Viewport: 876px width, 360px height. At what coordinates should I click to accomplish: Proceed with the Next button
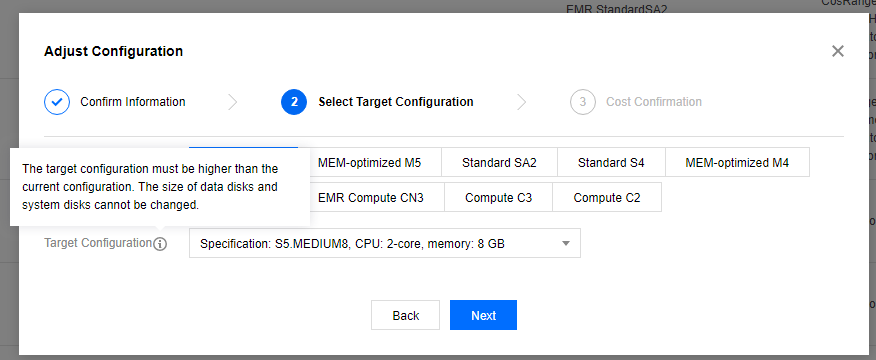click(483, 315)
